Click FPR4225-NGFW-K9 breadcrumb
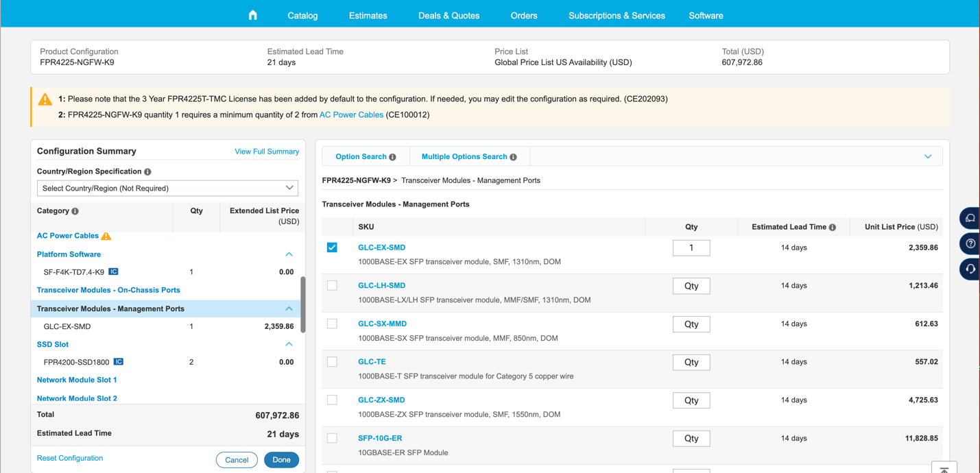The height and width of the screenshot is (473, 980). pyautogui.click(x=356, y=180)
